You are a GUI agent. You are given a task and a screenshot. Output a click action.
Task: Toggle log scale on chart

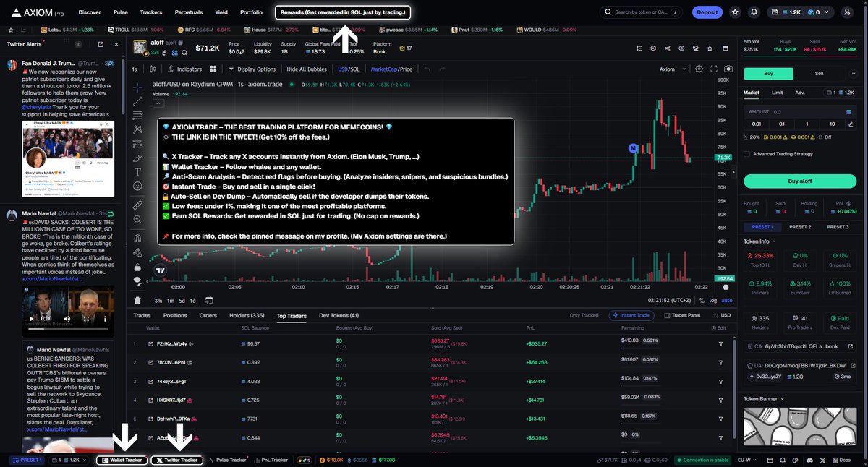coord(714,300)
